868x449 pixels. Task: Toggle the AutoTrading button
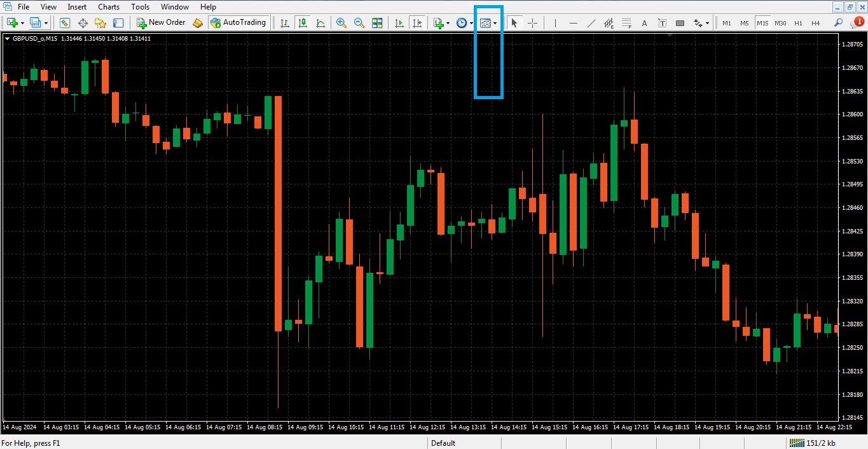point(238,23)
